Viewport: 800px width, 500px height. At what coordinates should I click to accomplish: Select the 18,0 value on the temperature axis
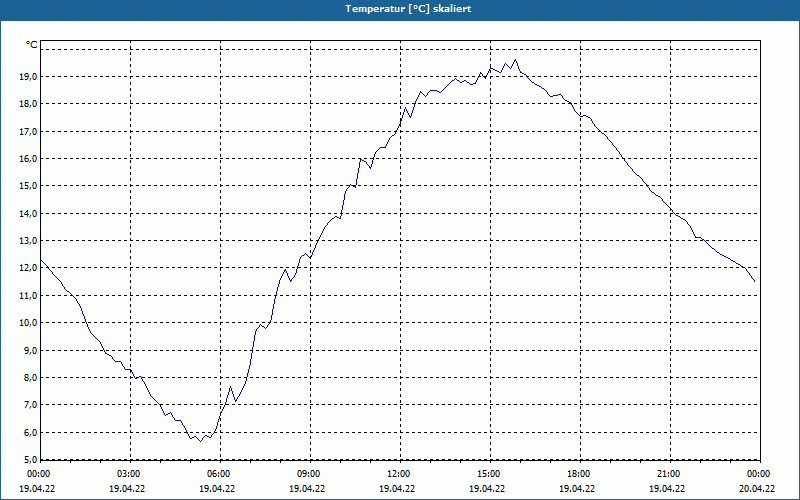[30, 104]
